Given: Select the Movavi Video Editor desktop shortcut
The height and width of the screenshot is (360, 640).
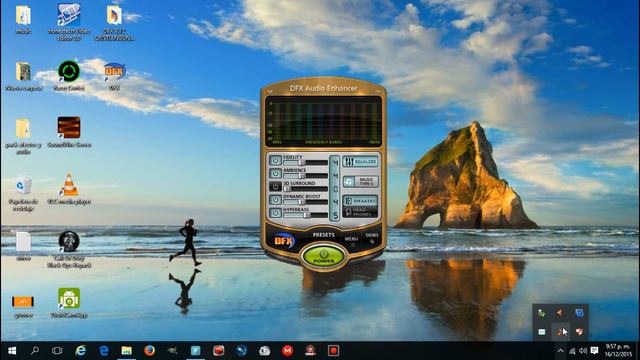Looking at the screenshot, I should point(69,22).
